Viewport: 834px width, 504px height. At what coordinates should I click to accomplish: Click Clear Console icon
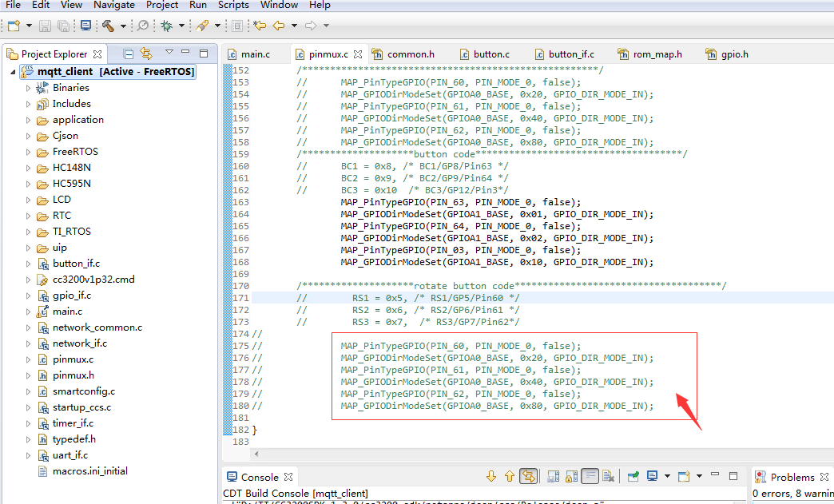coord(609,476)
